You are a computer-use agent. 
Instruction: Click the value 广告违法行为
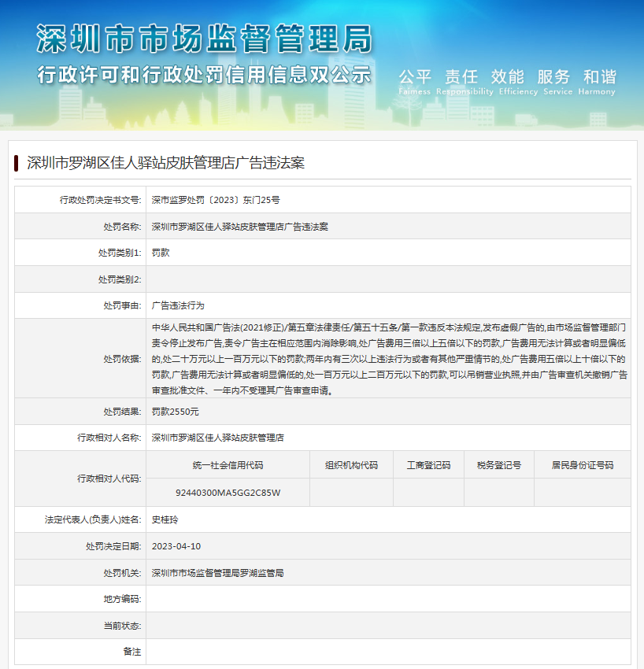pos(178,305)
